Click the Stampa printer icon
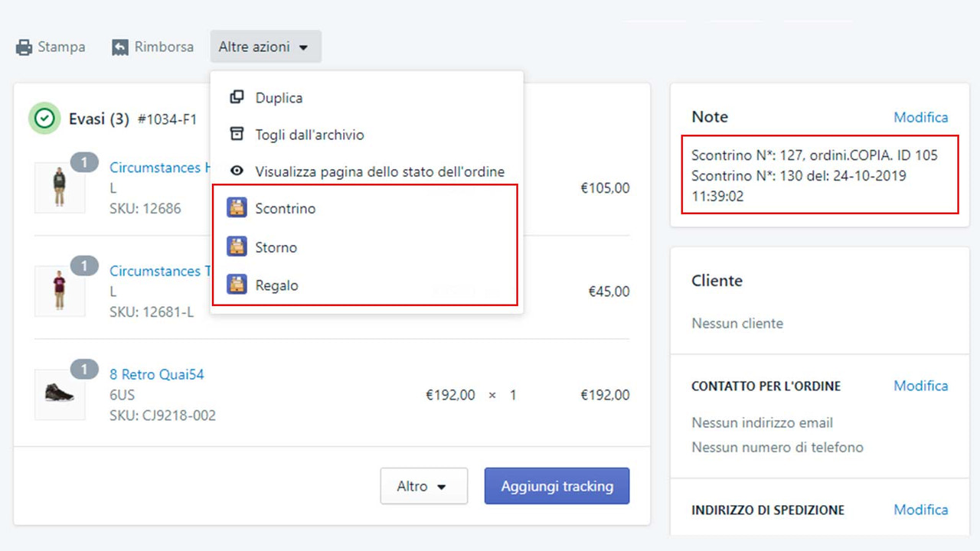The image size is (980, 551). point(21,47)
